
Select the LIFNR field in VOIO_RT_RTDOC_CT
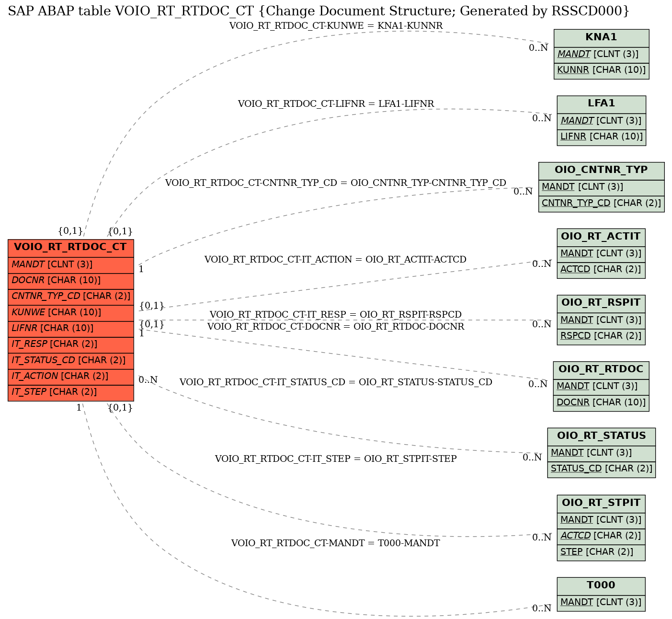click(71, 329)
